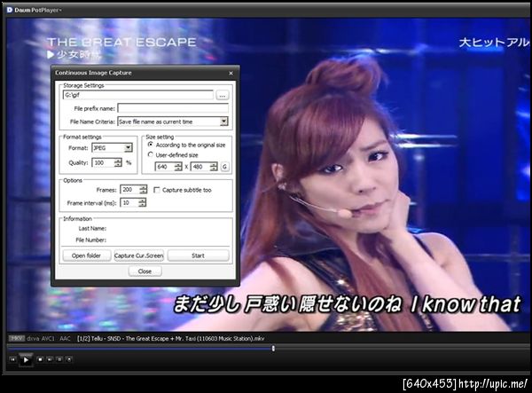Open the Format dropdown showing JPEG
Image resolution: width=532 pixels, height=393 pixels.
point(128,147)
